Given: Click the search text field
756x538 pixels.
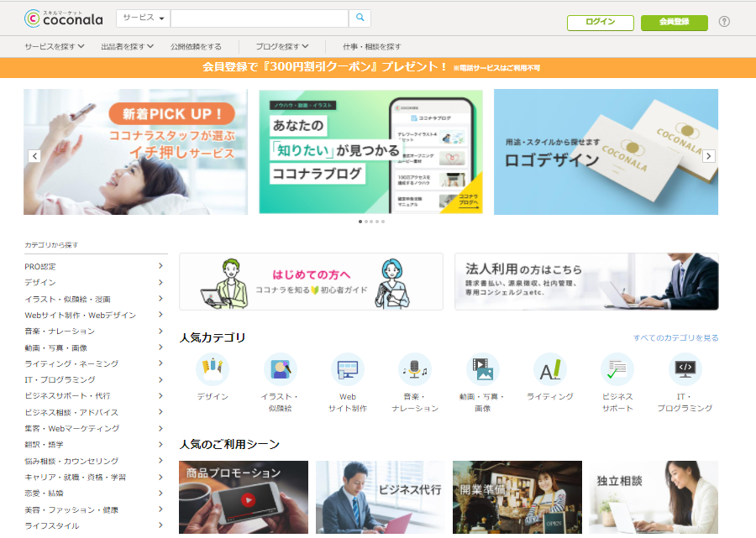Looking at the screenshot, I should click(x=260, y=18).
